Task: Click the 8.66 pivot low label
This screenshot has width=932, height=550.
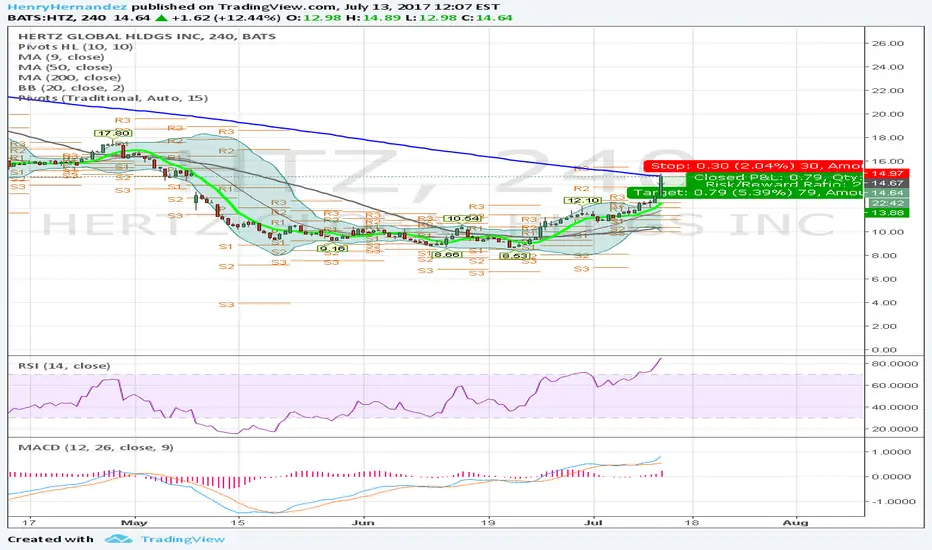Action: [446, 254]
